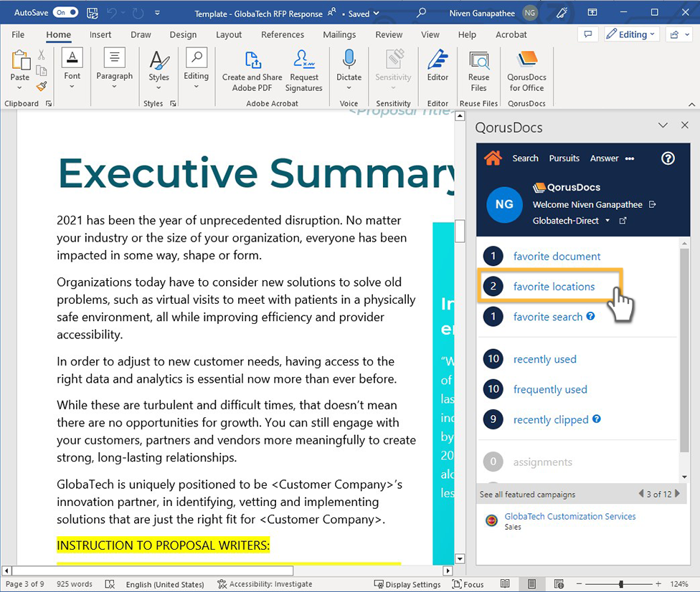Open more options ellipsis in QorusDocs

point(630,159)
